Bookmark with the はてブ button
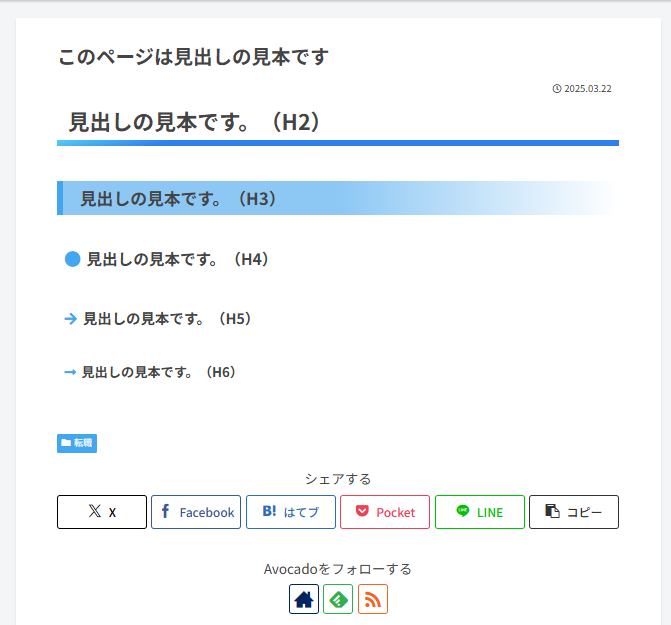Viewport: 671px width, 625px height. [291, 512]
